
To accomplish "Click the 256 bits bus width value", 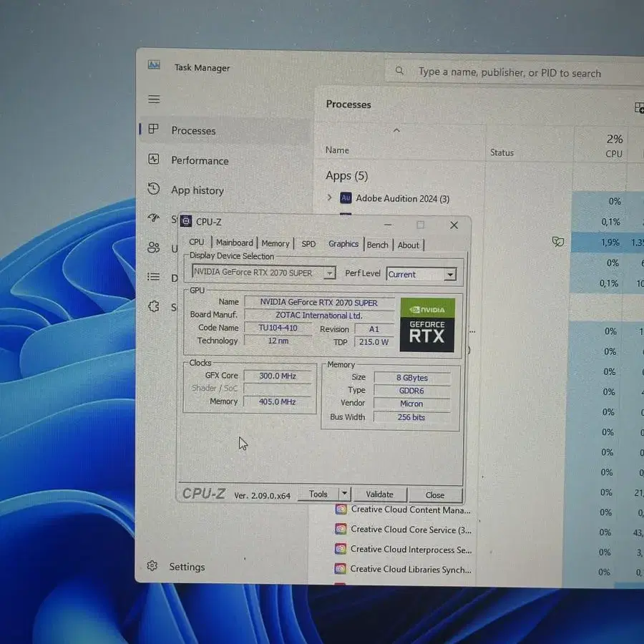I will tap(411, 417).
